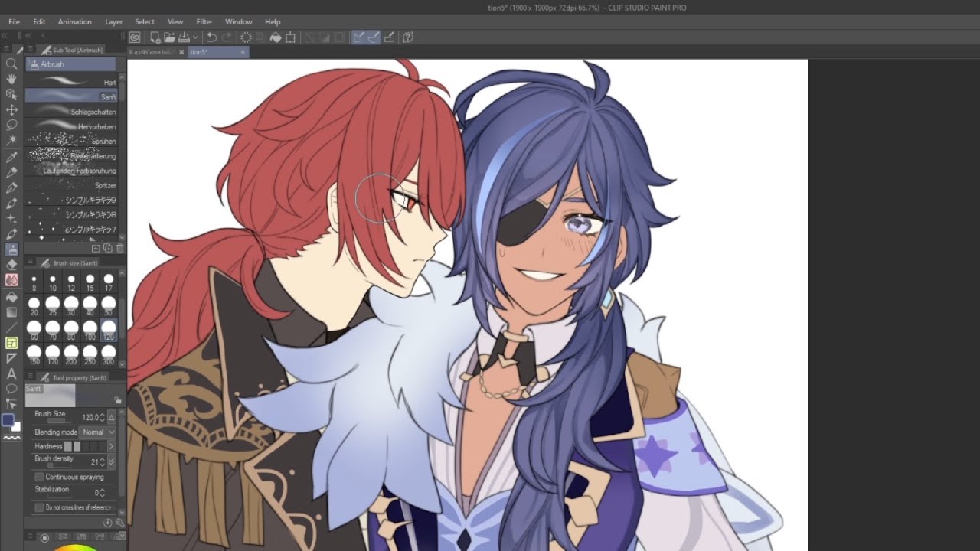Viewport: 980px width, 551px height.
Task: Save the file with toolbar save icon
Action: 184,37
